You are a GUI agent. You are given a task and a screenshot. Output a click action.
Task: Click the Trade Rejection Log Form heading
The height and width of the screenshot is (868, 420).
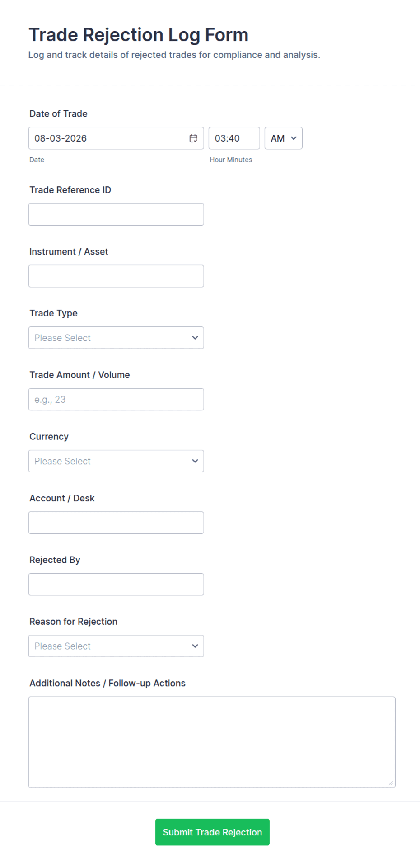point(139,35)
